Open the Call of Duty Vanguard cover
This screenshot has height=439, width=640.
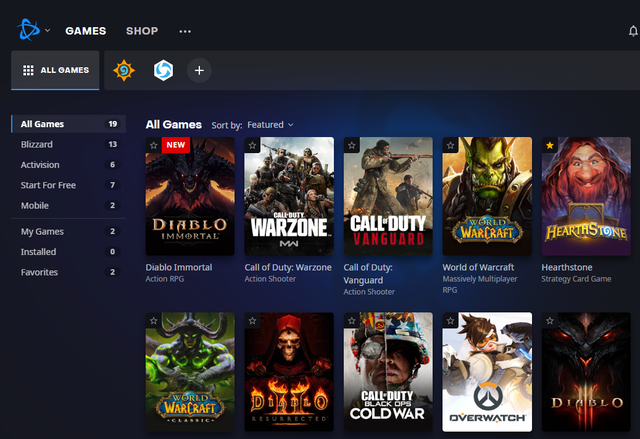point(388,196)
